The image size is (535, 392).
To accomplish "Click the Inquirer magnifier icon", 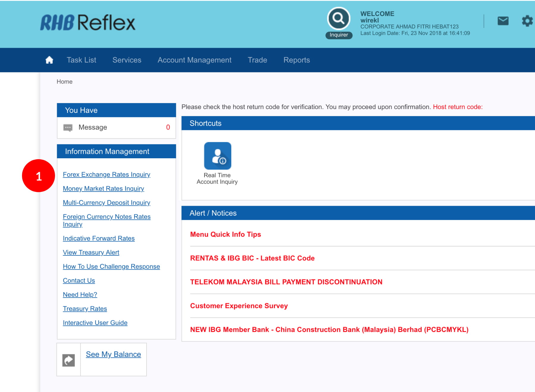I will pyautogui.click(x=339, y=19).
